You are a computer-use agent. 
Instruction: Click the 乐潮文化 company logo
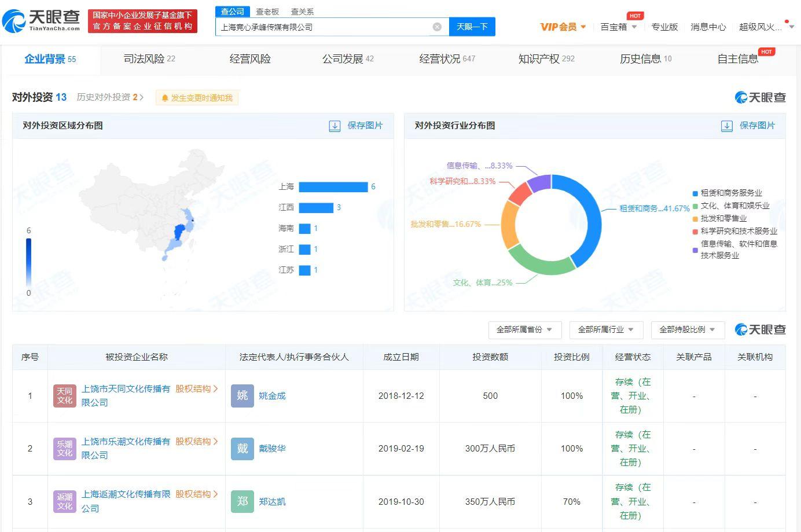pos(64,449)
